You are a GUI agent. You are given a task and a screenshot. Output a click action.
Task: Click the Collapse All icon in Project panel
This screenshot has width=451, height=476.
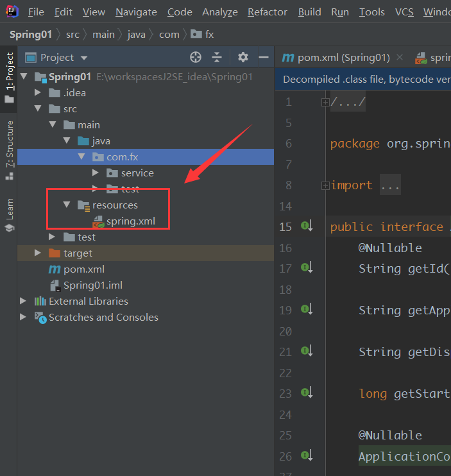click(x=217, y=57)
